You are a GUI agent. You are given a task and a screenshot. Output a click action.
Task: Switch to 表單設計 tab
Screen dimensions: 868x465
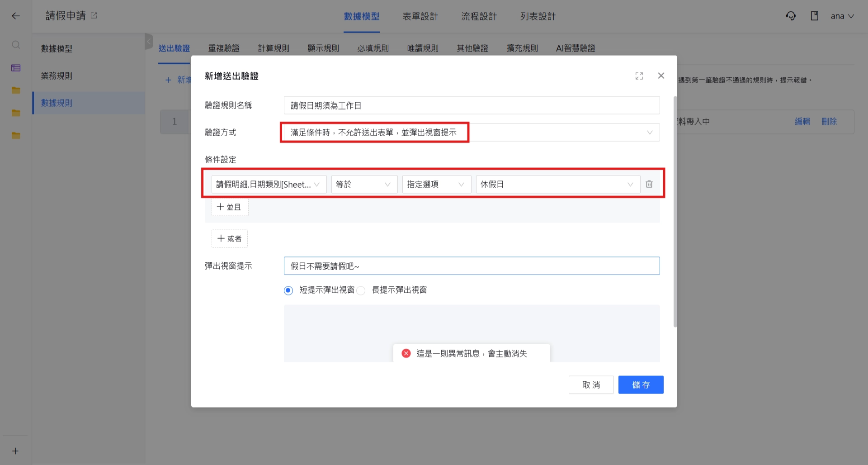click(420, 16)
